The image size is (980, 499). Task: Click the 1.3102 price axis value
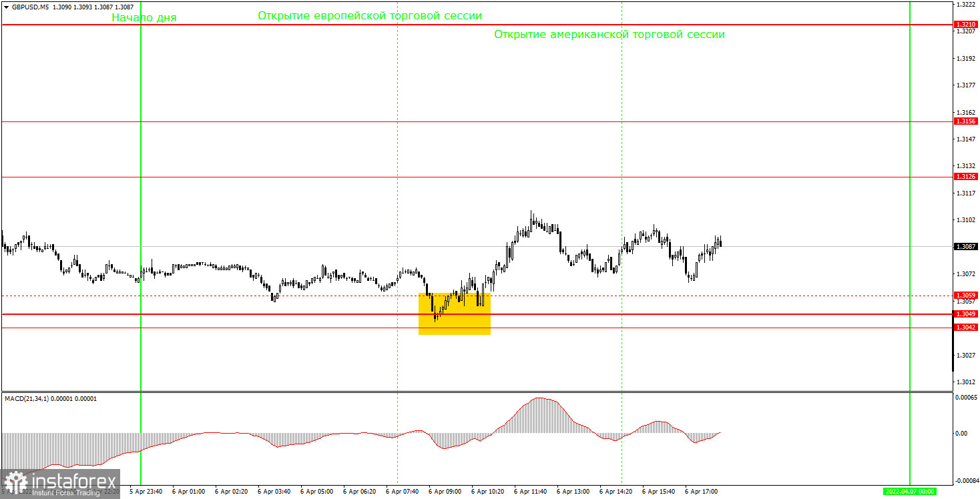click(x=965, y=219)
